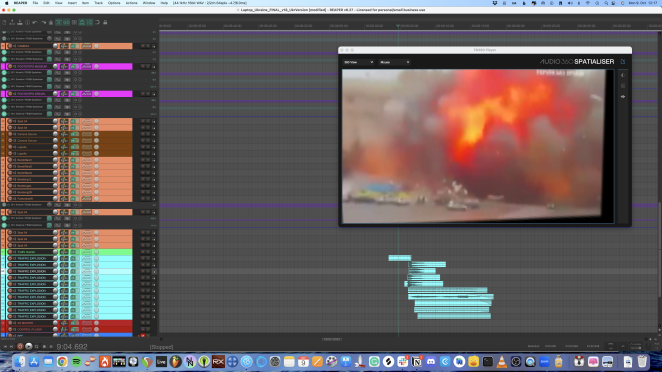Viewport: 662px width, 372px height.
Task: Open iZotope RX from the Dock
Action: [218, 362]
